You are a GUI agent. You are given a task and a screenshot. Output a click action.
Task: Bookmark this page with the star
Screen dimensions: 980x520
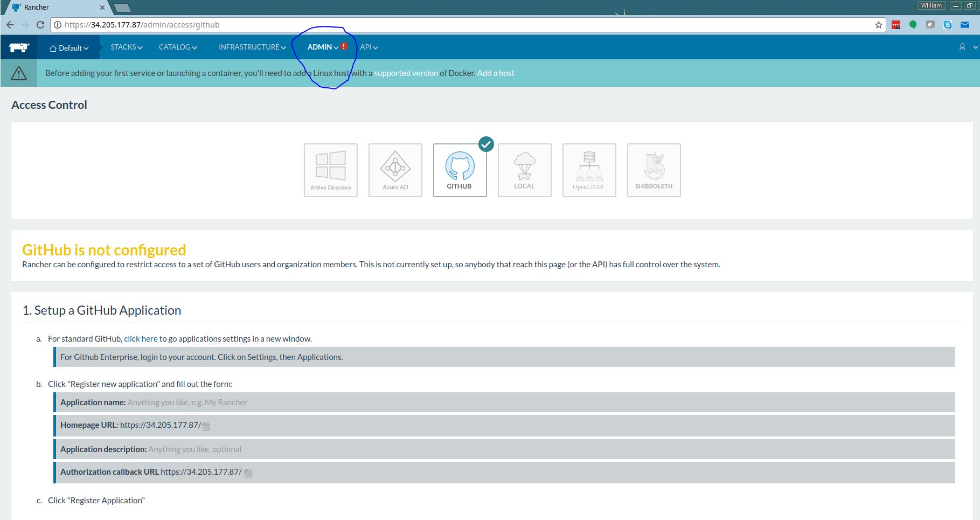coord(879,25)
